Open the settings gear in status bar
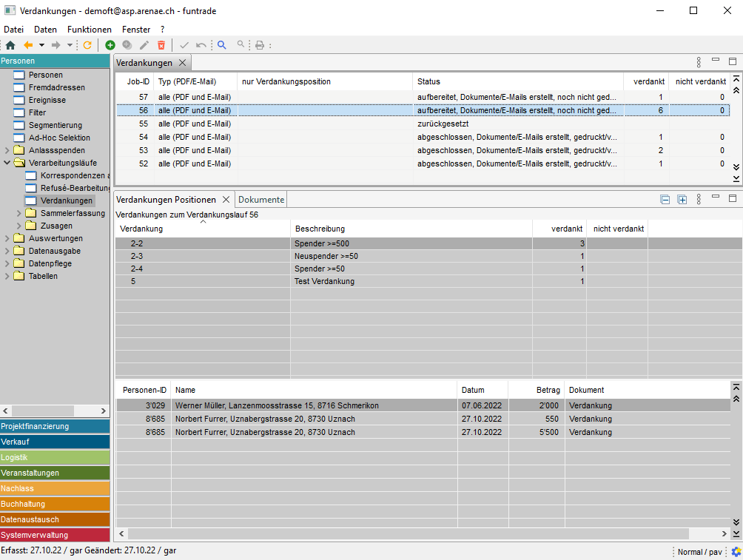Viewport: 743px width, 560px height. pos(736,551)
